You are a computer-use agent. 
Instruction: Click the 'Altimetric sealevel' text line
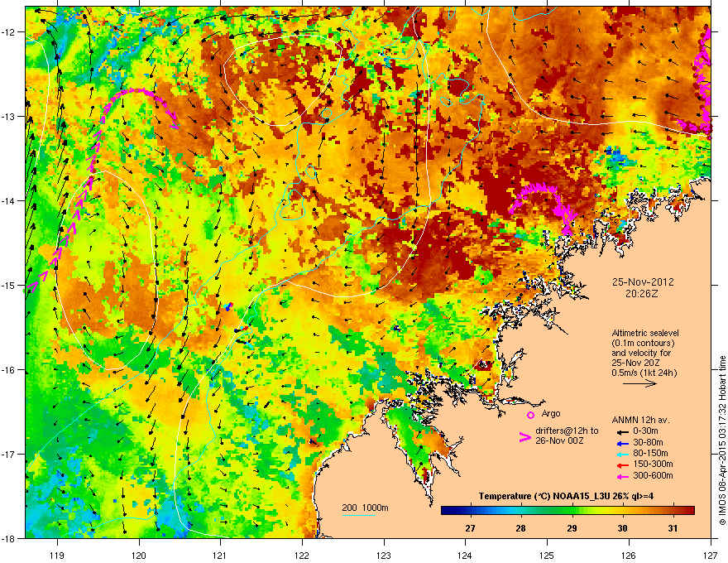(645, 333)
